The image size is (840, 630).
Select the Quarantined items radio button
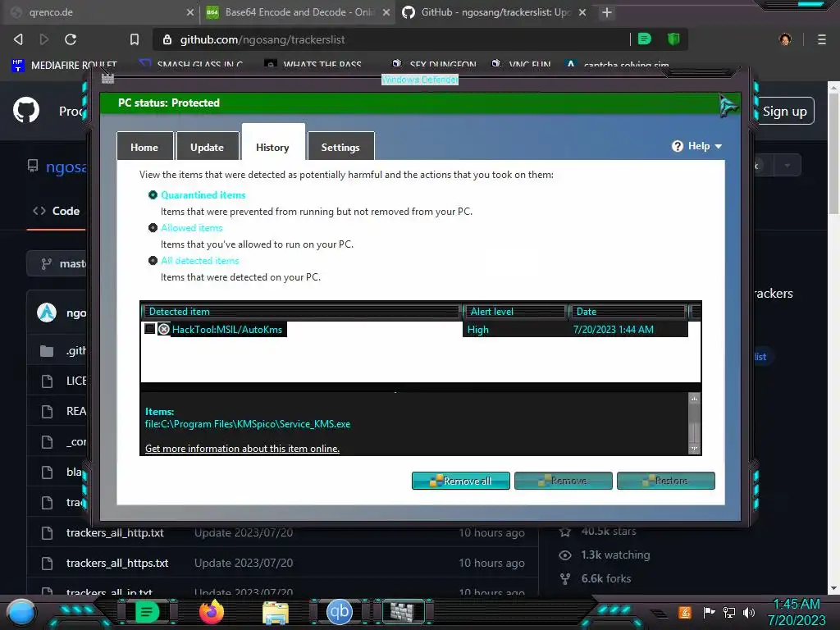(x=153, y=195)
